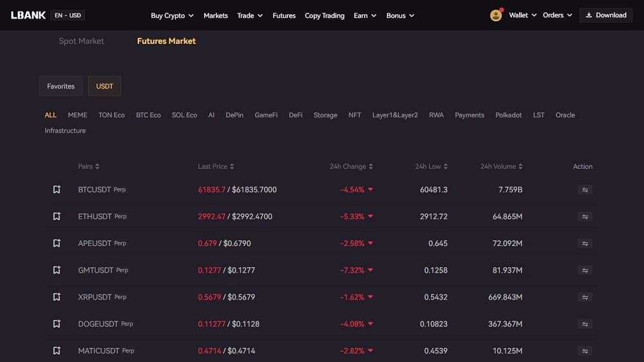Image resolution: width=644 pixels, height=362 pixels.
Task: Open the XRPUSDT Perp pair
Action: 102,297
